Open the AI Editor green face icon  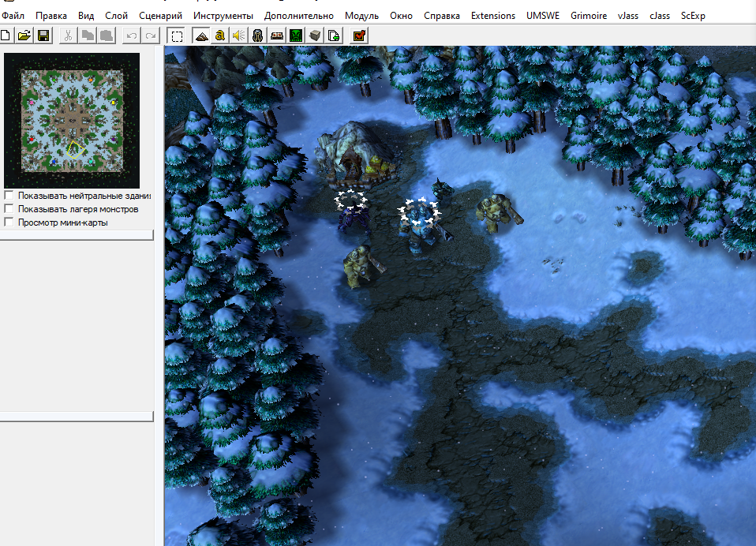click(296, 36)
